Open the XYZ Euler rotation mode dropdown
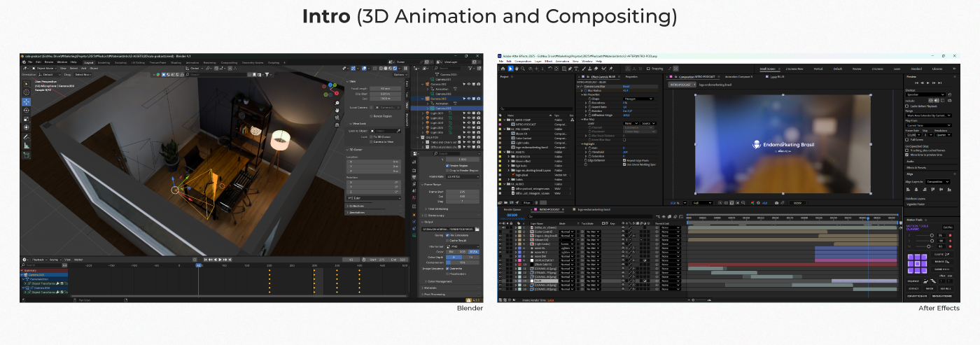This screenshot has height=345, width=980. pos(374,198)
